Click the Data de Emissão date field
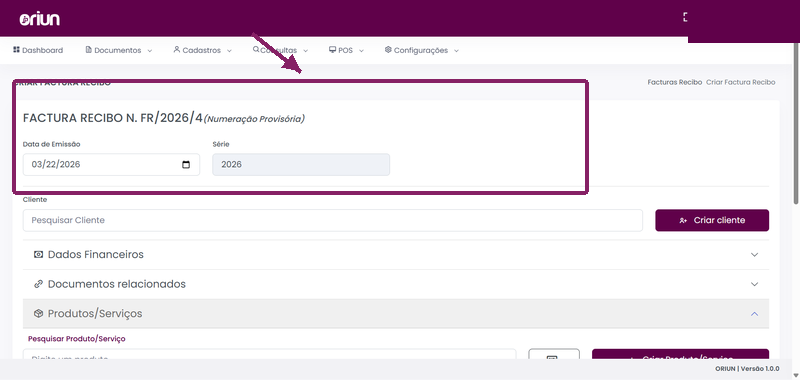 (111, 165)
